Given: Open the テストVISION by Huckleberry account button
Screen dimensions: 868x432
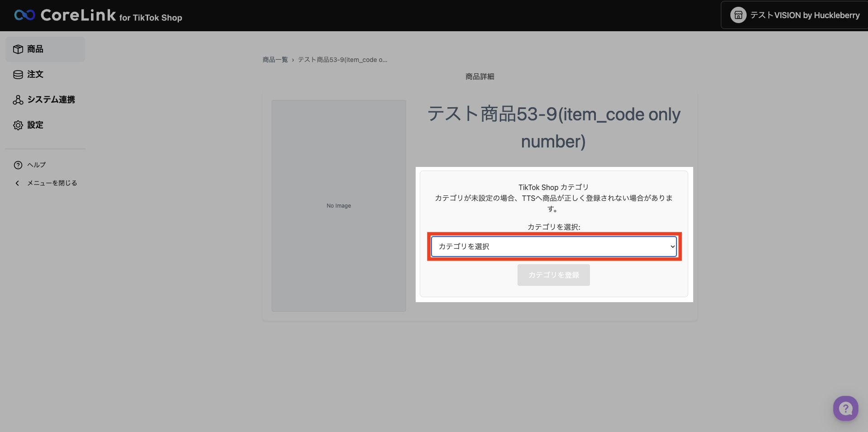Looking at the screenshot, I should tap(795, 15).
